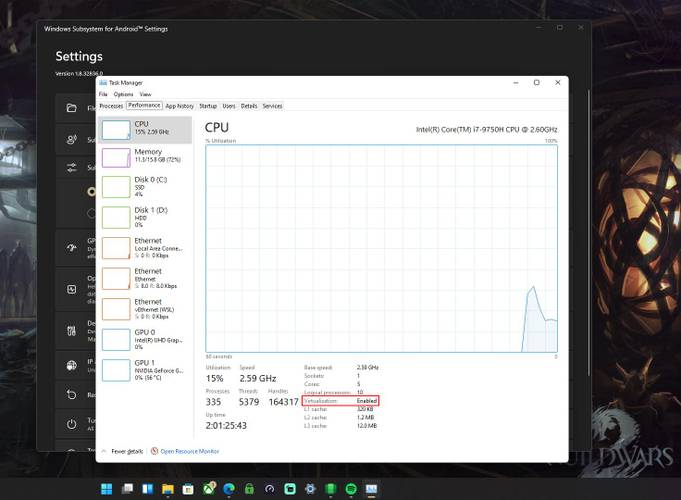Click the diagnostic data pulse icon in WSA Settings

[x=72, y=289]
